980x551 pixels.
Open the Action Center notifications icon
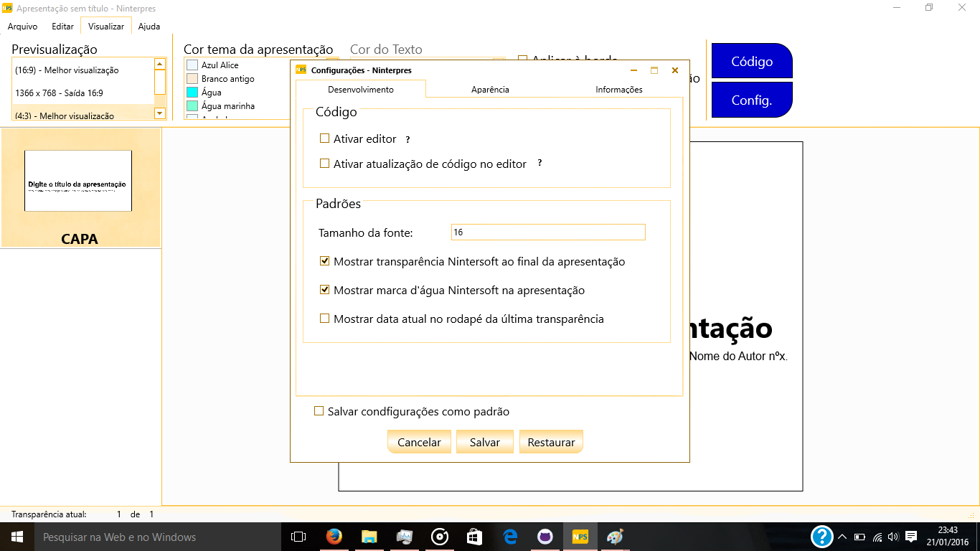(x=911, y=537)
